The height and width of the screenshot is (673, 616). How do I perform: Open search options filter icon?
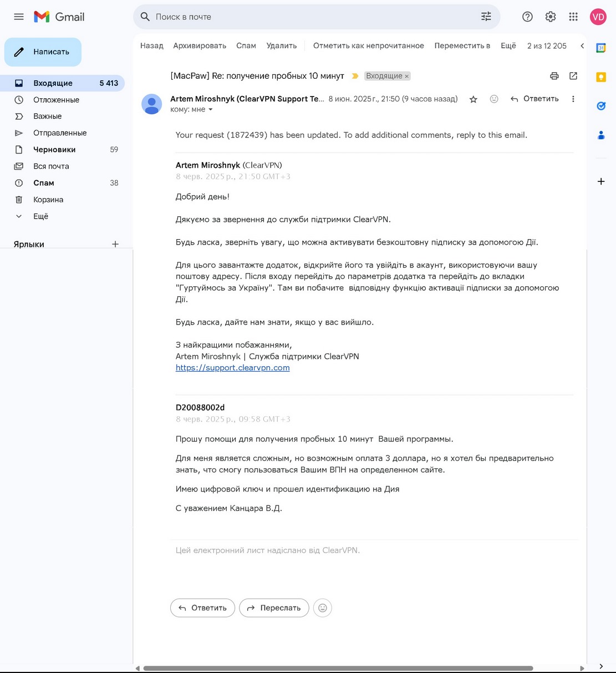(486, 17)
